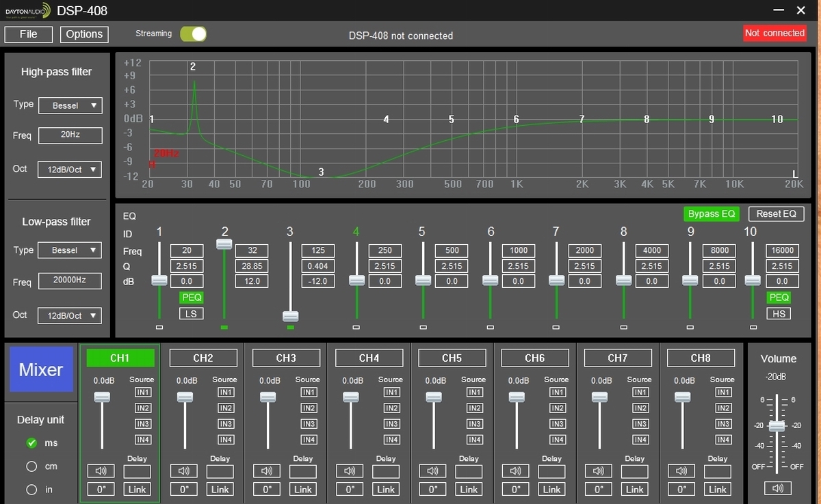Toggle the CH8 speaker mute icon
This screenshot has height=504, width=821.
[681, 471]
